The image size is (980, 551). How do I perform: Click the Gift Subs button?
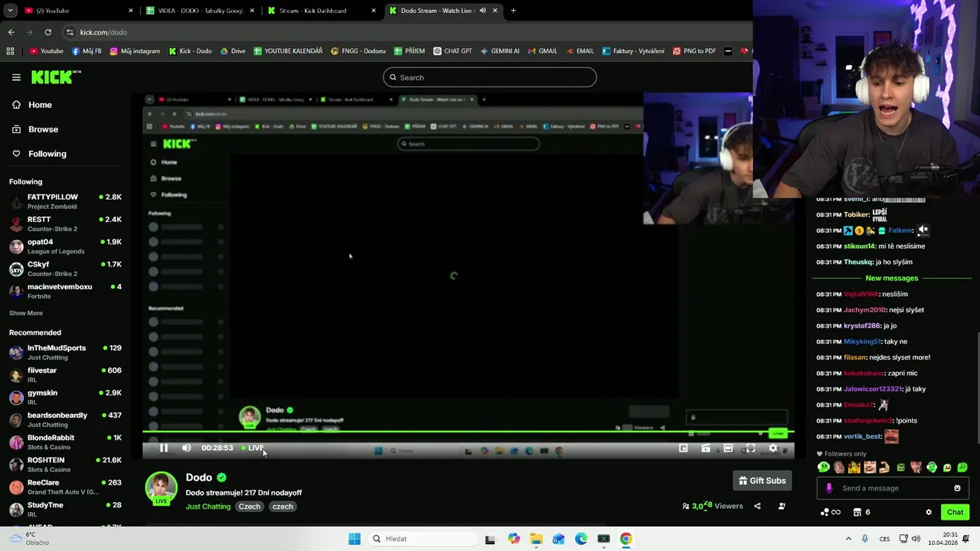(x=762, y=481)
